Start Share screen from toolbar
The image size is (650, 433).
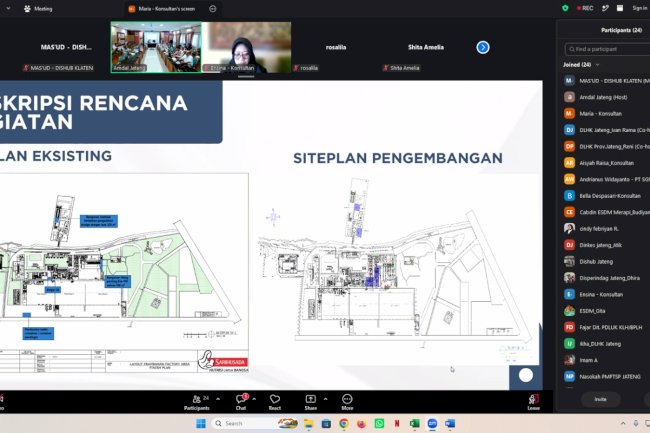[x=311, y=402]
